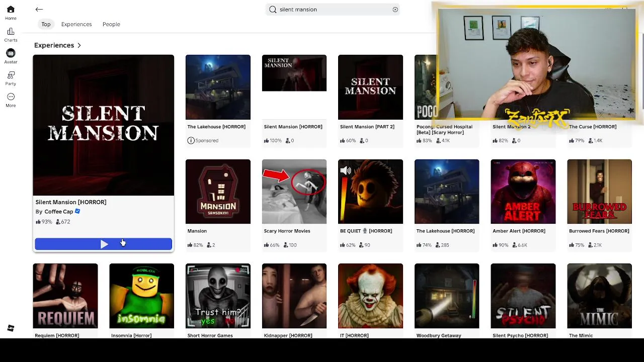
Task: Click the back arrow icon
Action: (39, 9)
